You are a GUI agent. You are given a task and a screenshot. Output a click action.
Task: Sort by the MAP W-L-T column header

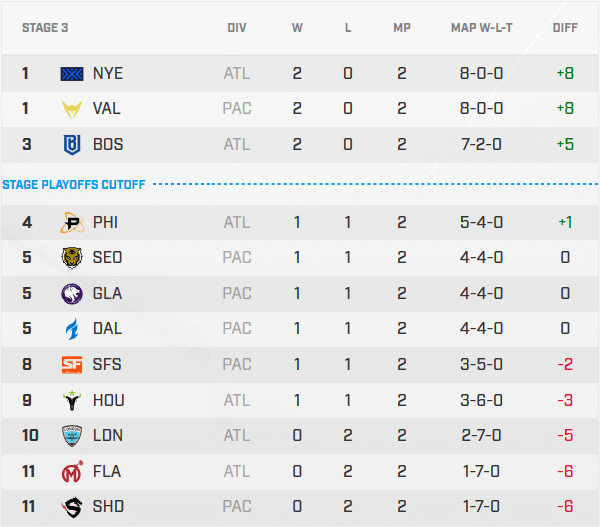484,28
